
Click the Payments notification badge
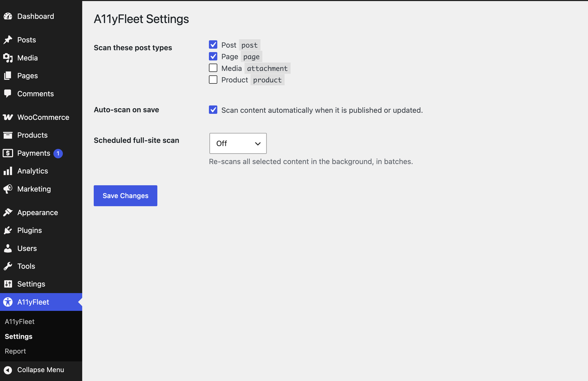(58, 154)
